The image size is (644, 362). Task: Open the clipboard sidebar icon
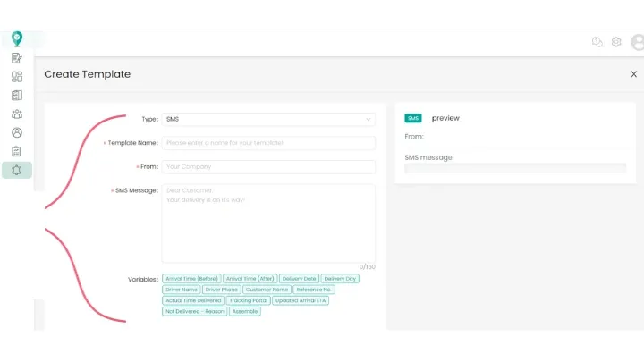tap(16, 151)
